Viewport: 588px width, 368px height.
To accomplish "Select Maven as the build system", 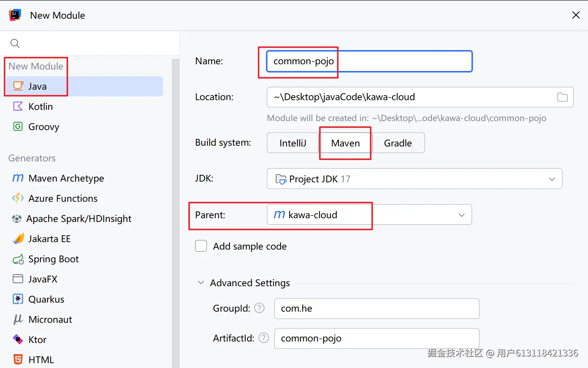I will coord(345,143).
